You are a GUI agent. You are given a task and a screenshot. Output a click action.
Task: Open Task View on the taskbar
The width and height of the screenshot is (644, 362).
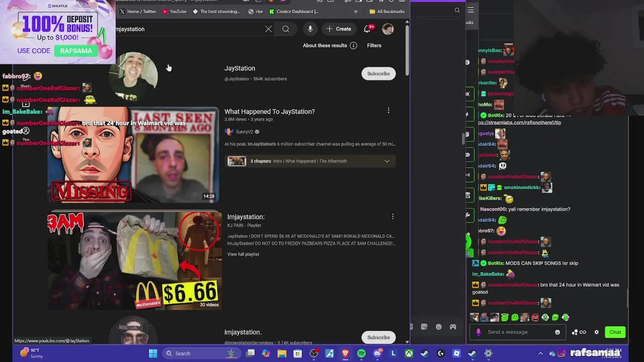point(251,353)
